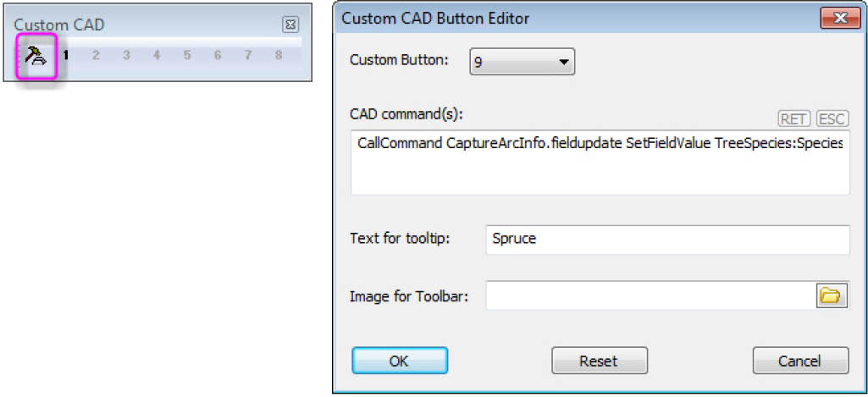
Task: Insert ESC code into CAD commands
Action: pos(832,119)
